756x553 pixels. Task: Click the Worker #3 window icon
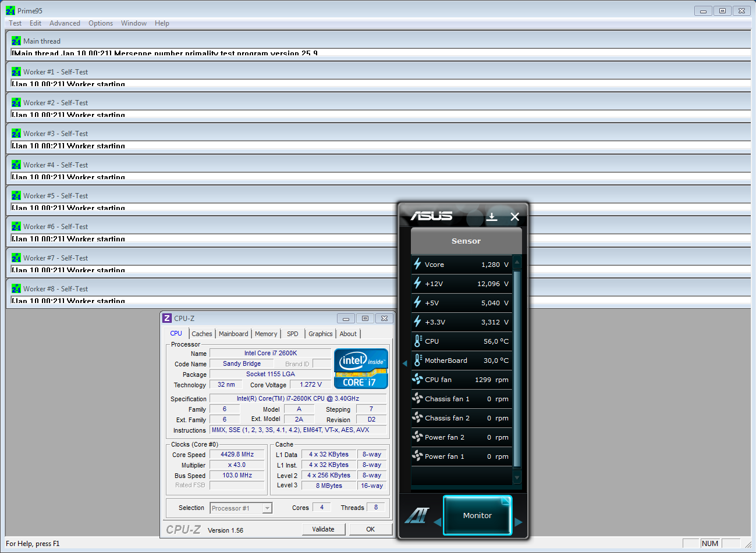tap(16, 133)
